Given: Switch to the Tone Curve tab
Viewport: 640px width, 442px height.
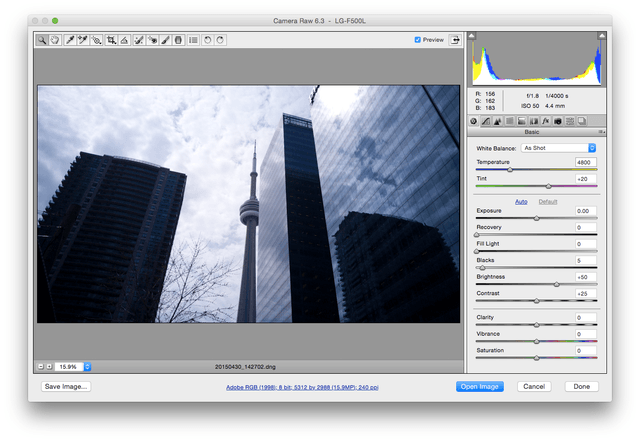Looking at the screenshot, I should (x=485, y=121).
